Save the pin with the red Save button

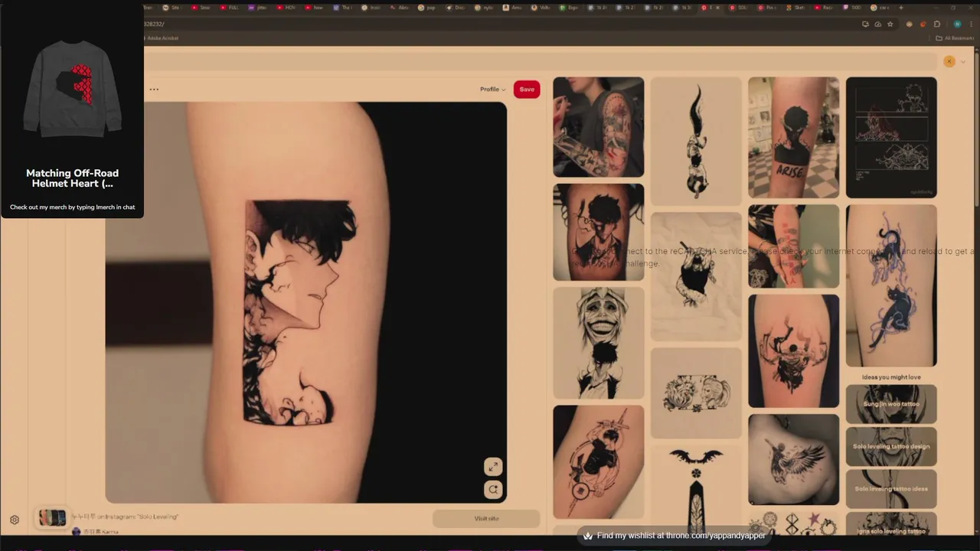527,90
